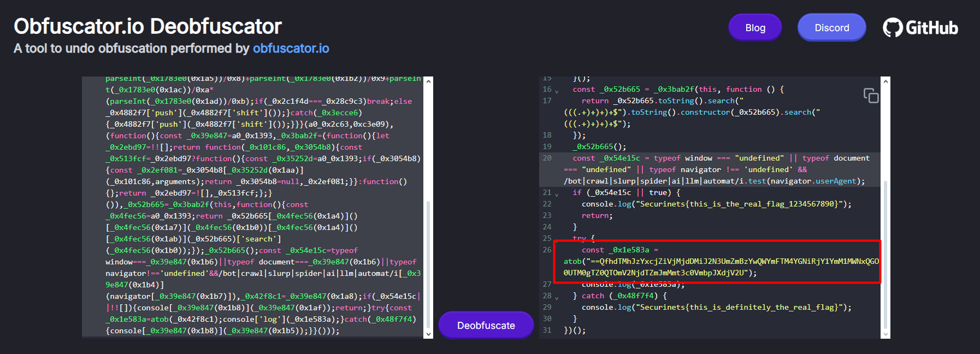Click the 'this_is_the_real_flag_1234567890' log line
Screen dimensions: 980x354
[716, 204]
